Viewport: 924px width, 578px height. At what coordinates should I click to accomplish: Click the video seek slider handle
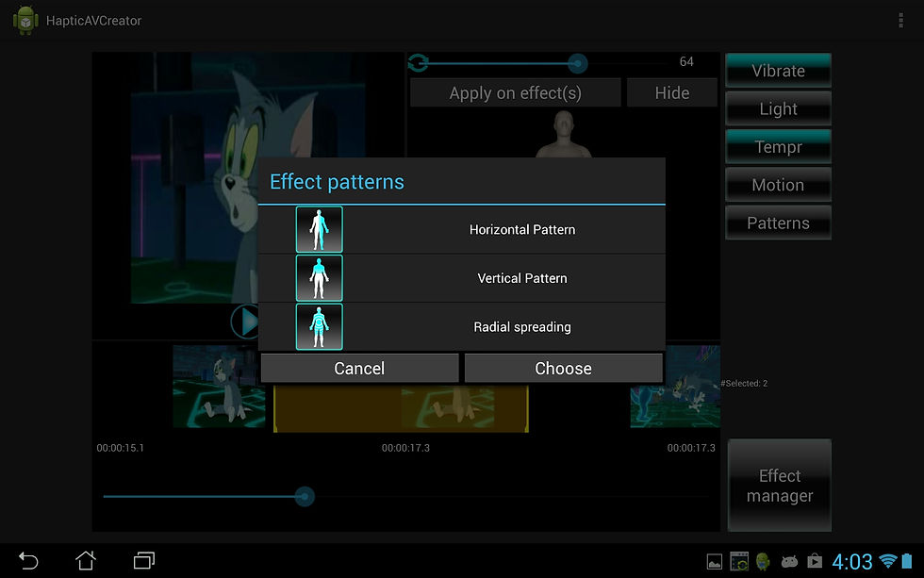tap(304, 497)
